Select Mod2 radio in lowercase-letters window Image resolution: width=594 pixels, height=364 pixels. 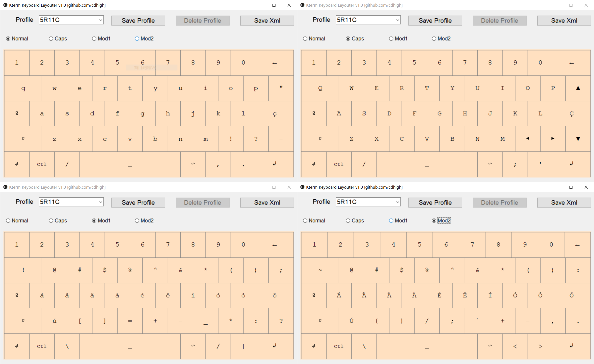tap(137, 39)
